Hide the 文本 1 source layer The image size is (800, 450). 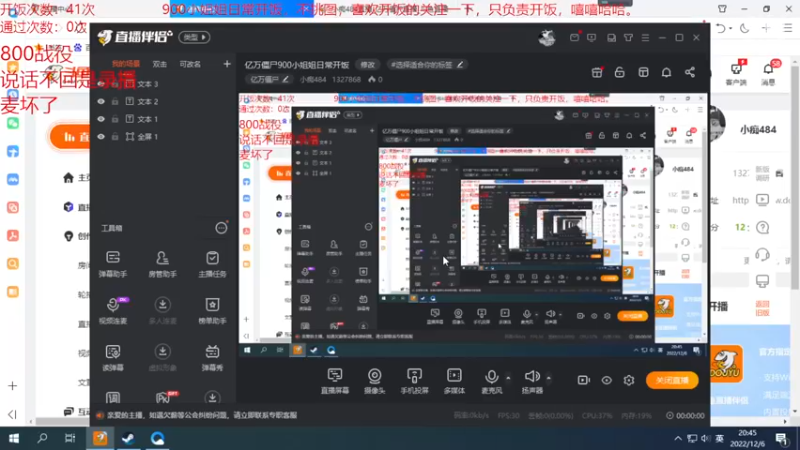coord(101,119)
